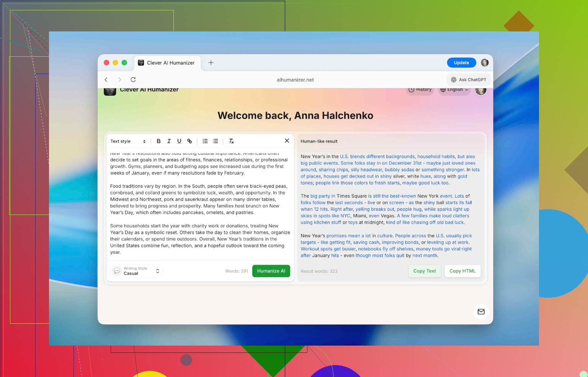The height and width of the screenshot is (377, 588).
Task: Create a bulleted list
Action: [216, 141]
